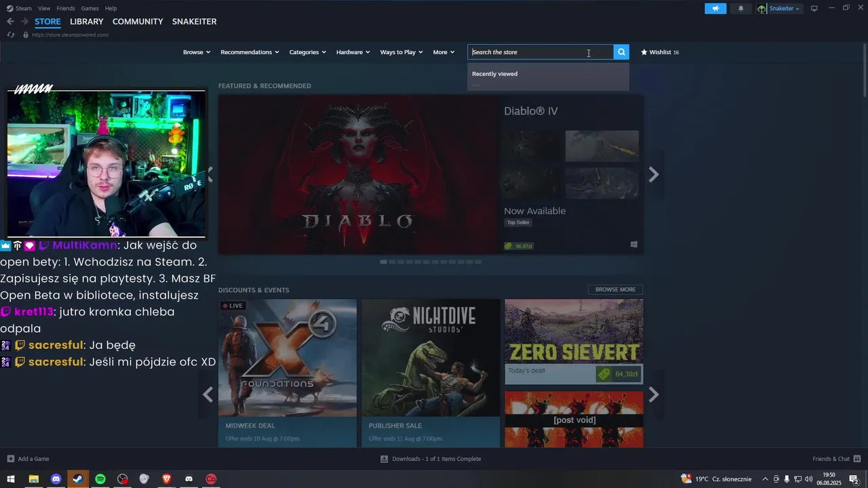Open the Zero Sievert today's deal

click(x=574, y=342)
